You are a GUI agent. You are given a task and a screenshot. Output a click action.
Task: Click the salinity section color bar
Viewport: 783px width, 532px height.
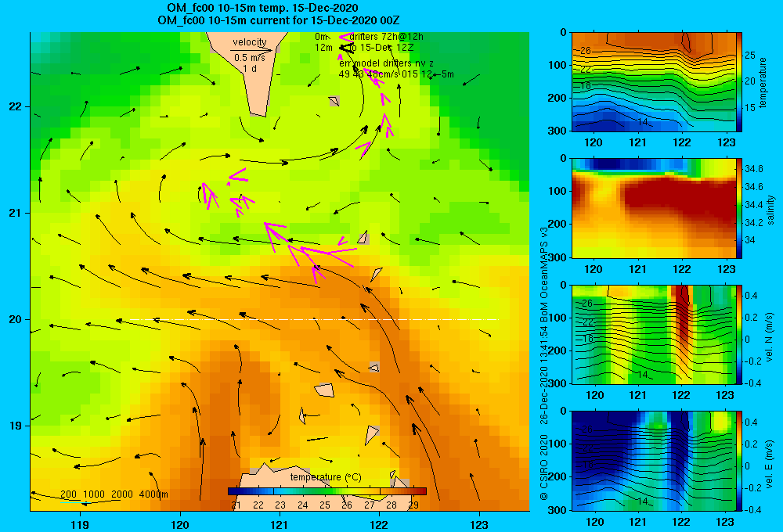(x=739, y=208)
